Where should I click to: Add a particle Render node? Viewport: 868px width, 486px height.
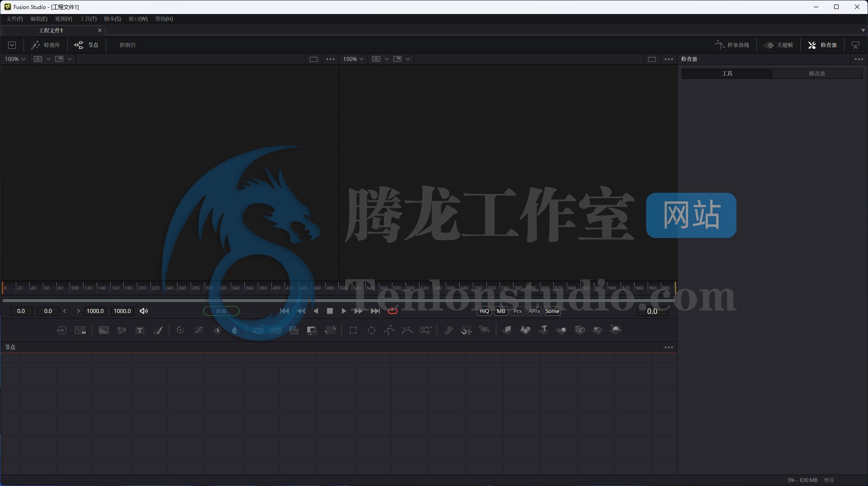point(485,330)
